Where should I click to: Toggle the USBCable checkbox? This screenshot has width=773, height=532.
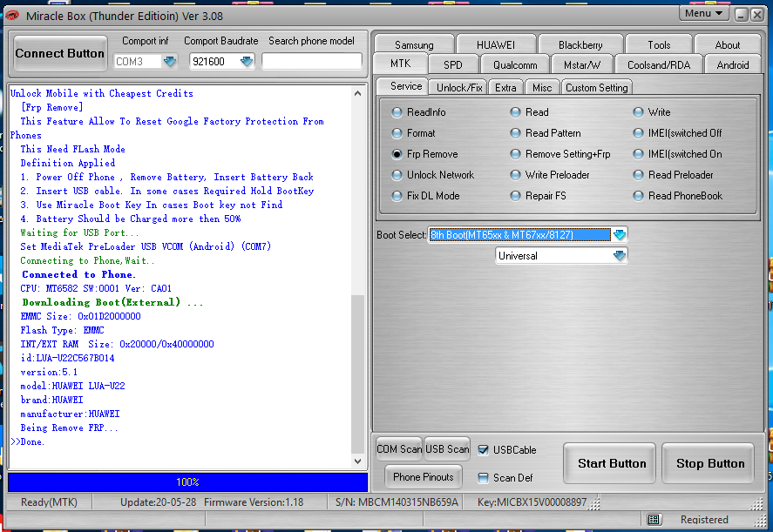point(483,450)
